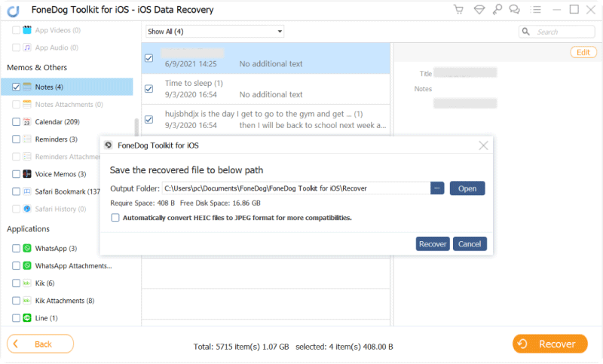Check the WhatsApp (3) checkbox
The image size is (603, 364).
[x=16, y=248]
